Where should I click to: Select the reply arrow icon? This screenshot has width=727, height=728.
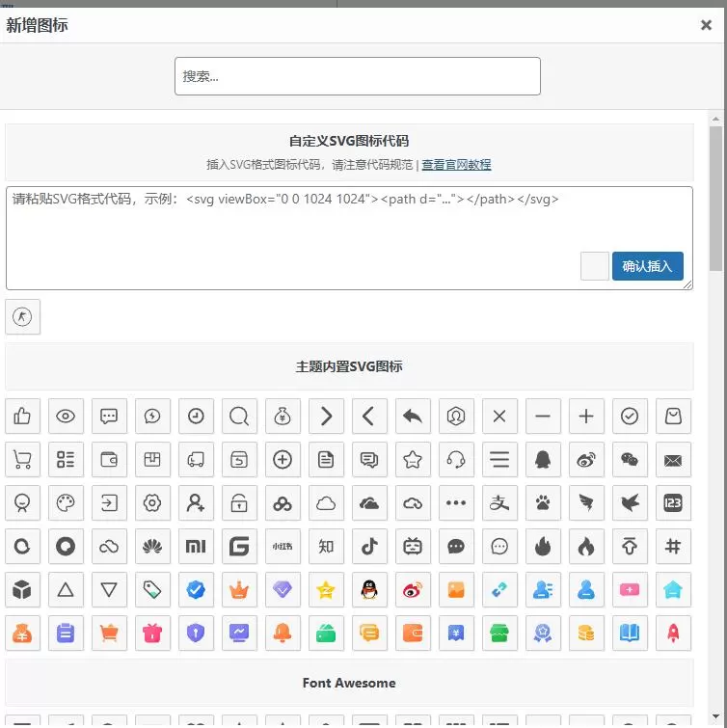pos(413,416)
